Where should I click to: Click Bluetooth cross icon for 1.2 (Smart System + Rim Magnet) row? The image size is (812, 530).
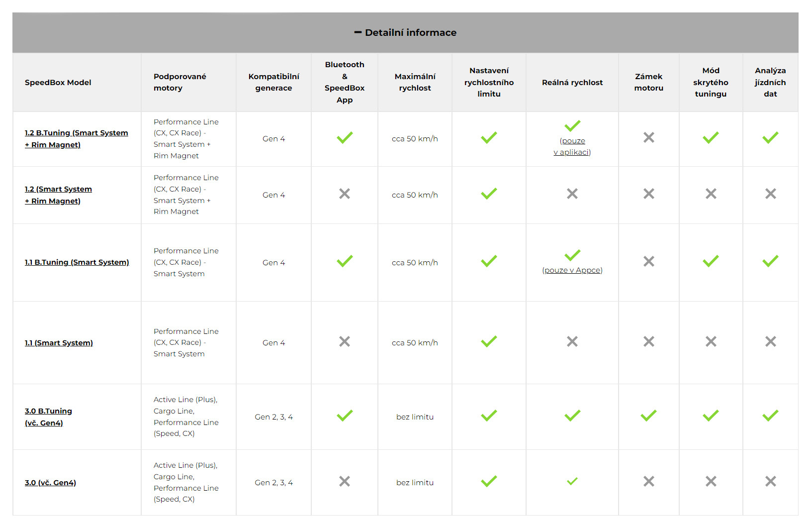click(345, 194)
